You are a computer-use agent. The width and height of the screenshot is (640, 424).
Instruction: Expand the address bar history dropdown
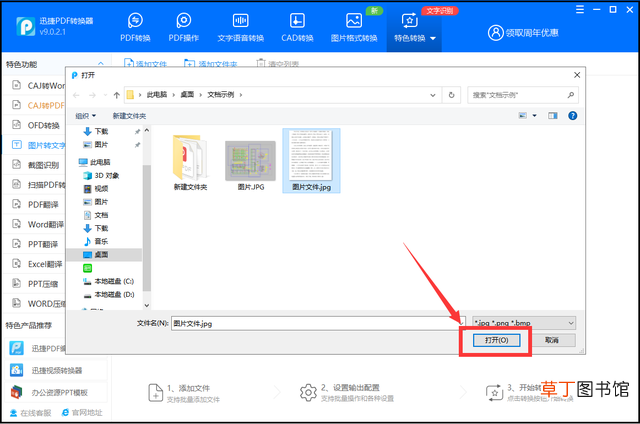tap(433, 95)
